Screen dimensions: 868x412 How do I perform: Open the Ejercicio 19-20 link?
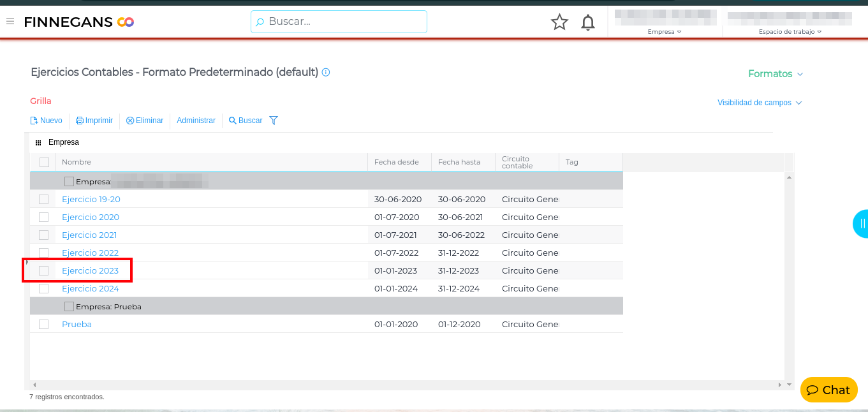click(x=91, y=199)
